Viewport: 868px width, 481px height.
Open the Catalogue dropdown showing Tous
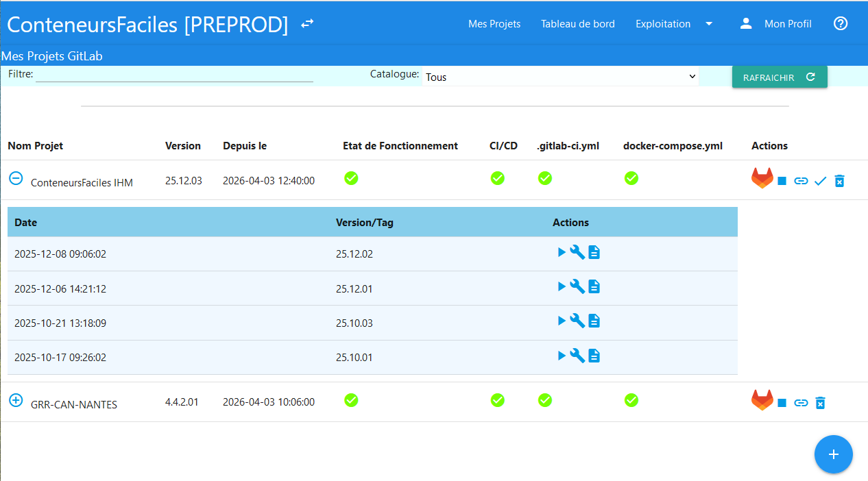[560, 77]
